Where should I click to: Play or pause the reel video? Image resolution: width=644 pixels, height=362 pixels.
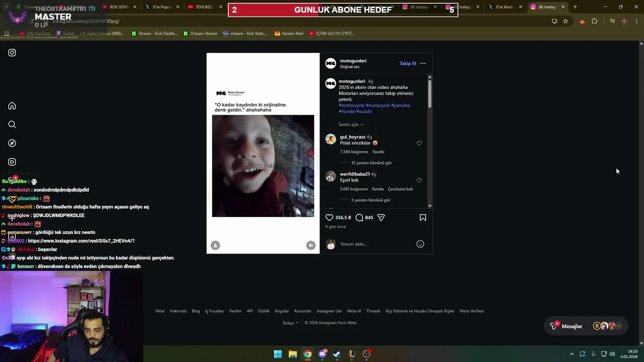click(x=263, y=166)
